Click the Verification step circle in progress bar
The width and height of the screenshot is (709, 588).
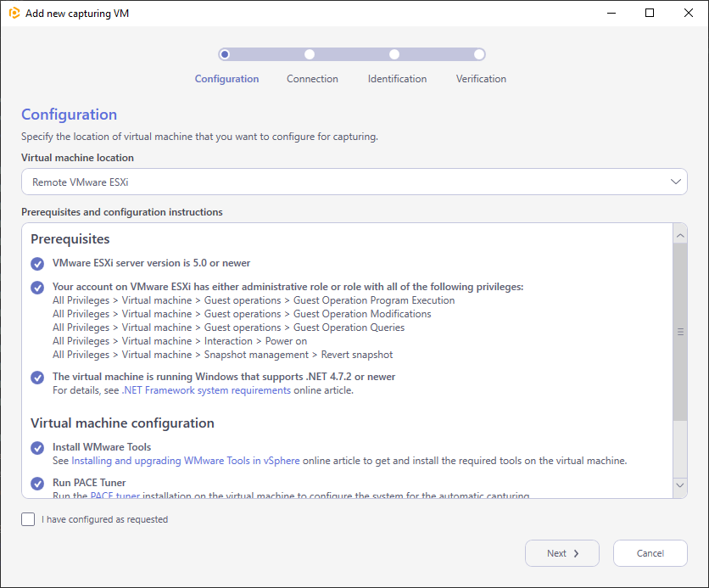[479, 54]
